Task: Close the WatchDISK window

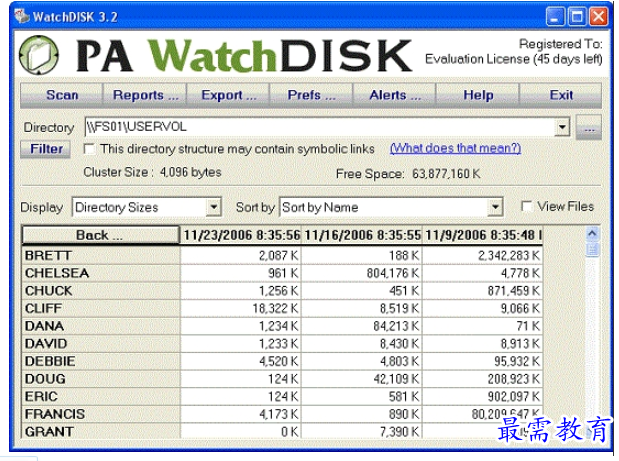Action: tap(598, 17)
